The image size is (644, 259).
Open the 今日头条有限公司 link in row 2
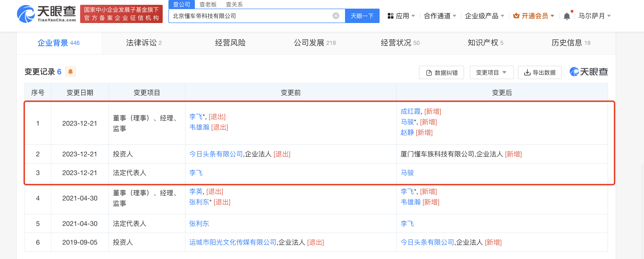(216, 154)
